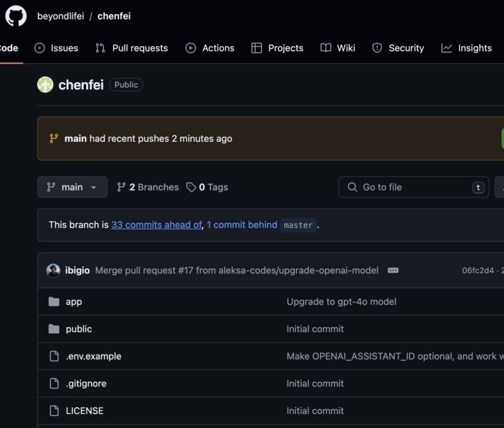Switch to the Pull requests tab
Image resolution: width=504 pixels, height=428 pixels.
tap(132, 48)
